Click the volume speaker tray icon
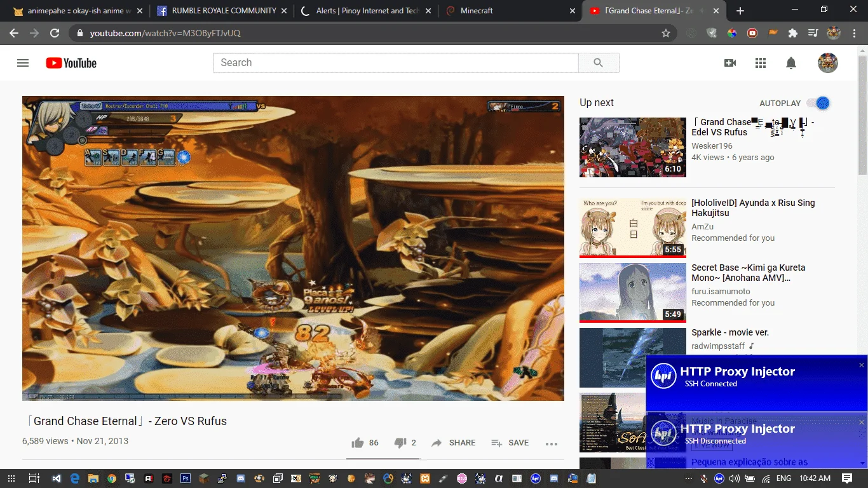The width and height of the screenshot is (868, 488). (734, 478)
